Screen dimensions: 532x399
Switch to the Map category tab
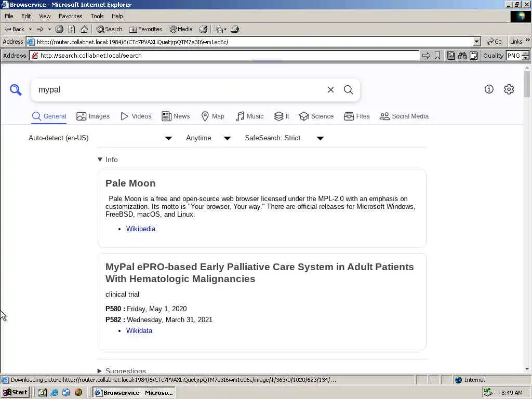(x=212, y=116)
